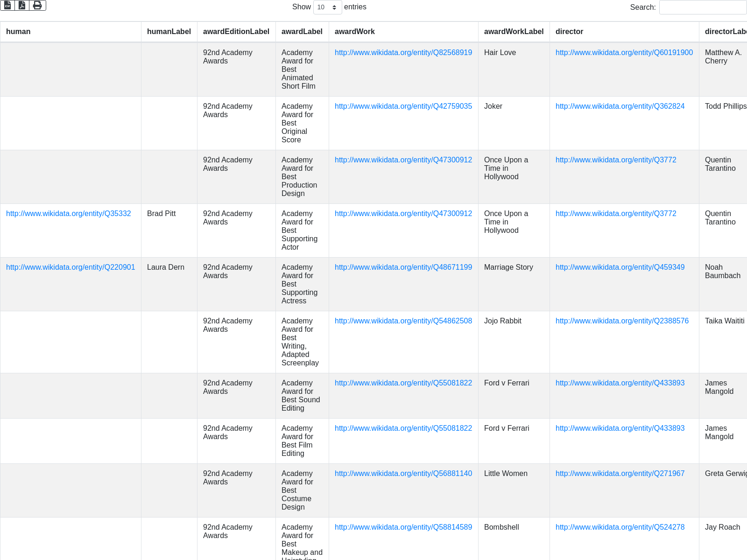Open Greta Gerwig director link Q271967
The height and width of the screenshot is (560, 747).
(x=620, y=474)
